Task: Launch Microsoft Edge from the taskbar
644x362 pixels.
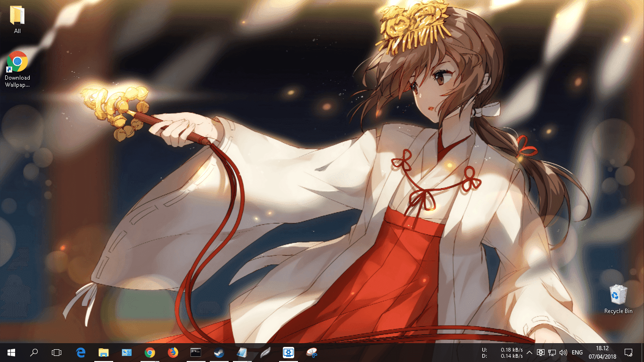Action: click(81, 352)
